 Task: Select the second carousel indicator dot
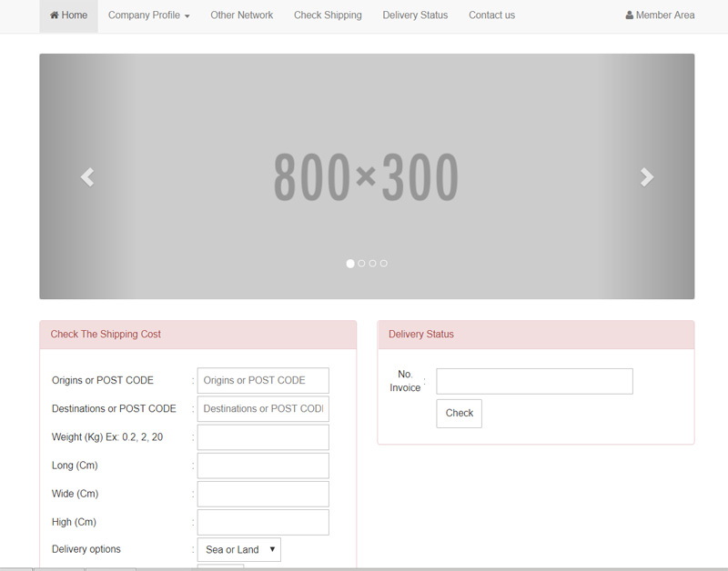(361, 264)
